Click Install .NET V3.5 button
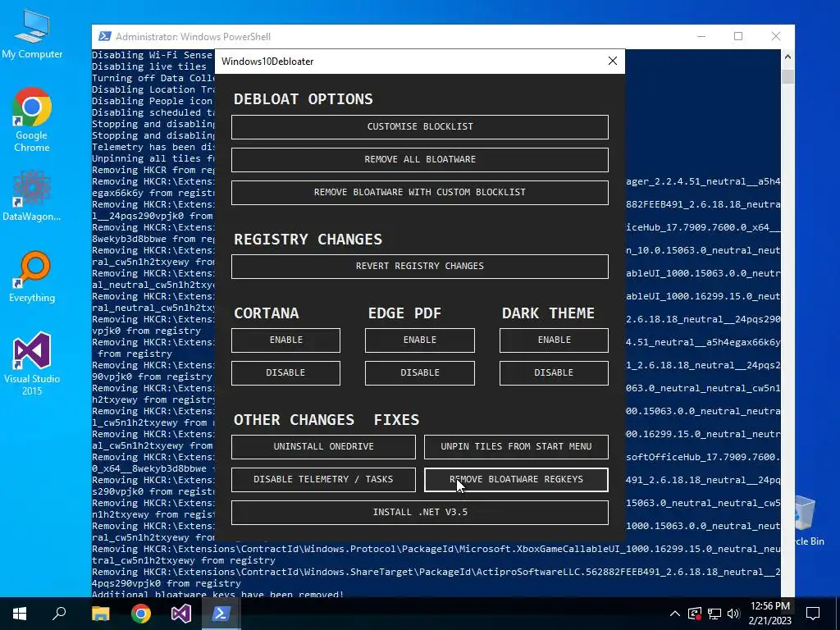This screenshot has width=840, height=630. [420, 512]
